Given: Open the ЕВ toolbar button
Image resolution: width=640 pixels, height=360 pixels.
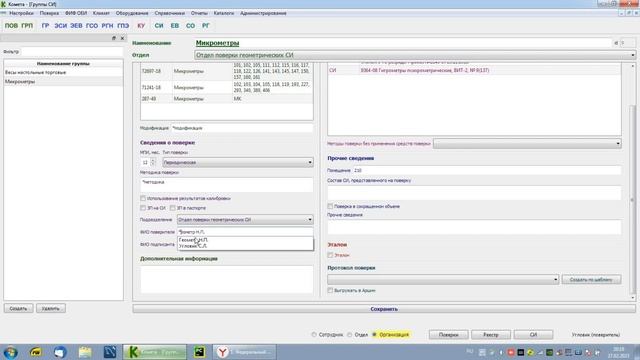Looking at the screenshot, I should pos(175,25).
